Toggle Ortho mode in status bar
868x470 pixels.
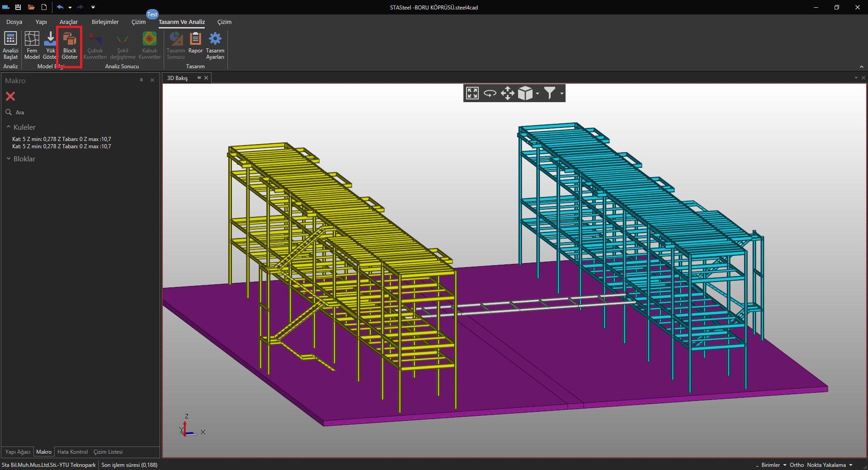click(x=797, y=465)
